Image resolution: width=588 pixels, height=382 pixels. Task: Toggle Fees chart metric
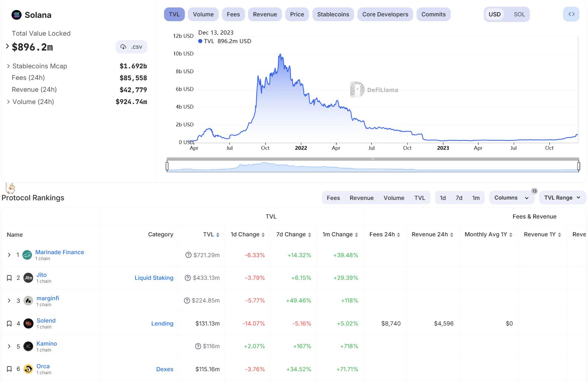pos(233,14)
